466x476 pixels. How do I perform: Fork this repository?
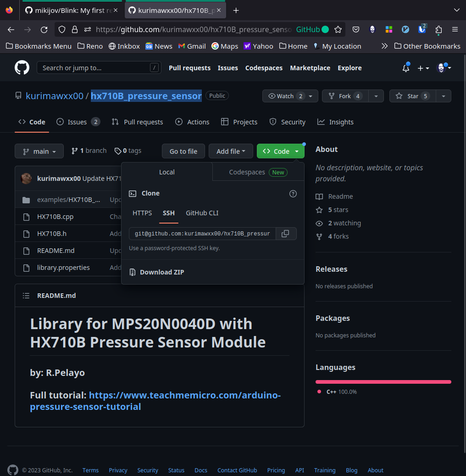point(345,96)
